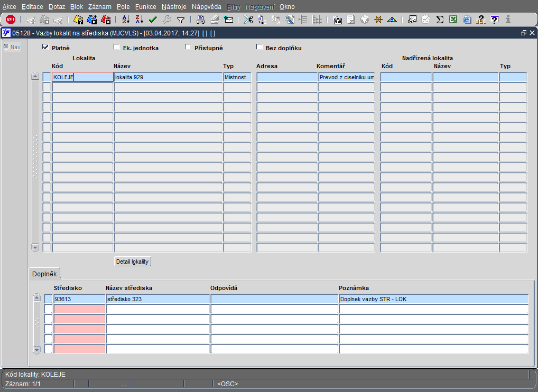Screen dimensions: 538x392
Task: Open the Záznam menu
Action: [x=99, y=7]
